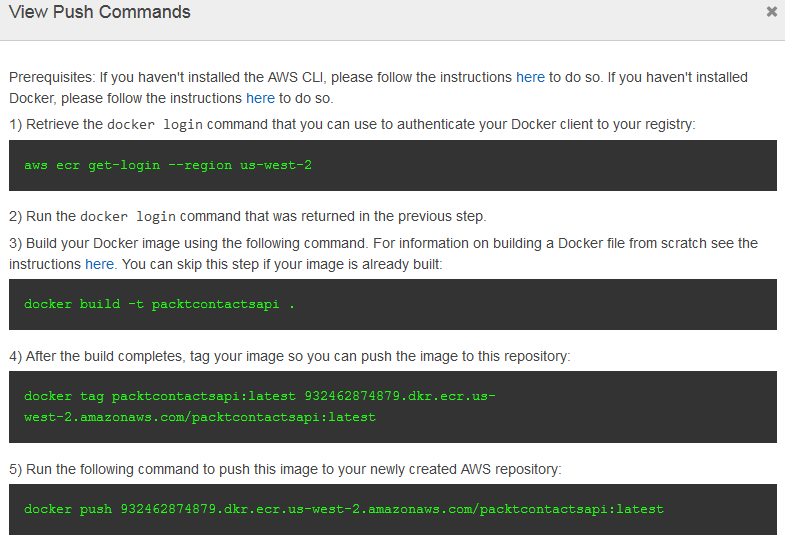Viewport: 785px width, 539px height.
Task: Click step 4 tag your image instruction
Action: tap(289, 356)
